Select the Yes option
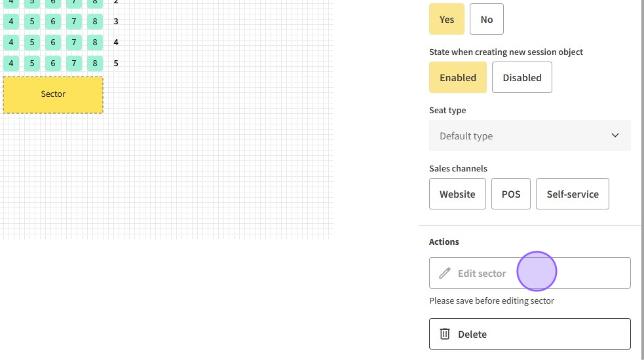Viewport: 644px width, 360px height. point(447,19)
